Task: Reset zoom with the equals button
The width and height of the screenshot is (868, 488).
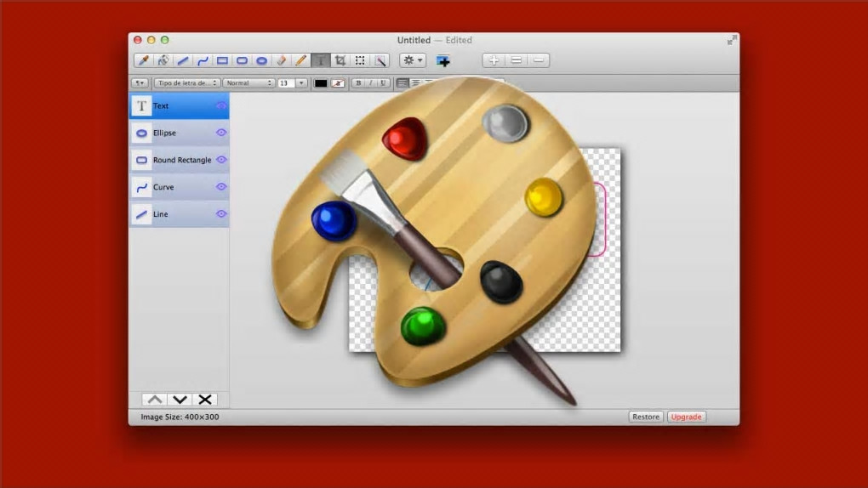Action: coord(516,60)
